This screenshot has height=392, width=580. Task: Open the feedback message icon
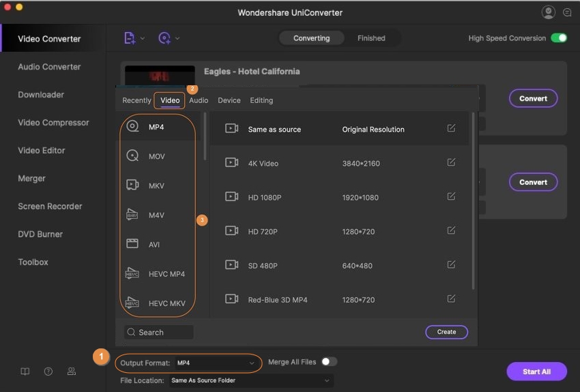point(567,12)
